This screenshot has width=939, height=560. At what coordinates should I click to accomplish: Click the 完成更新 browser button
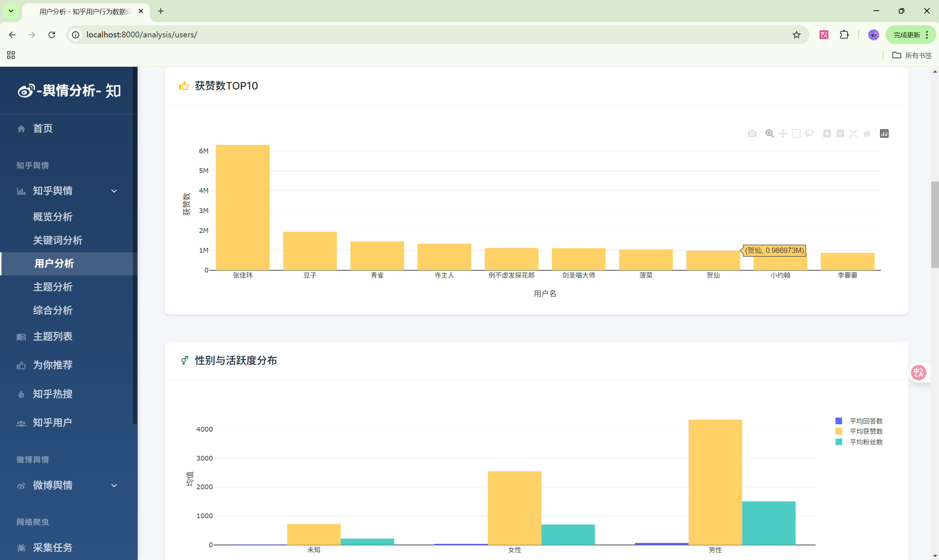(907, 35)
